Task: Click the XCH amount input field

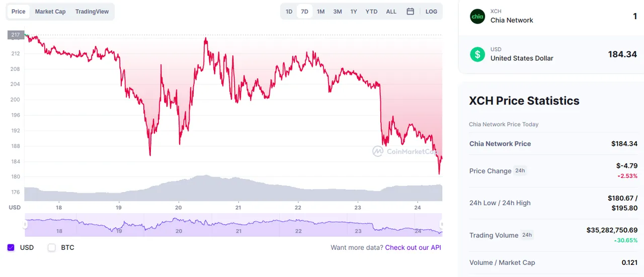Action: [x=594, y=17]
